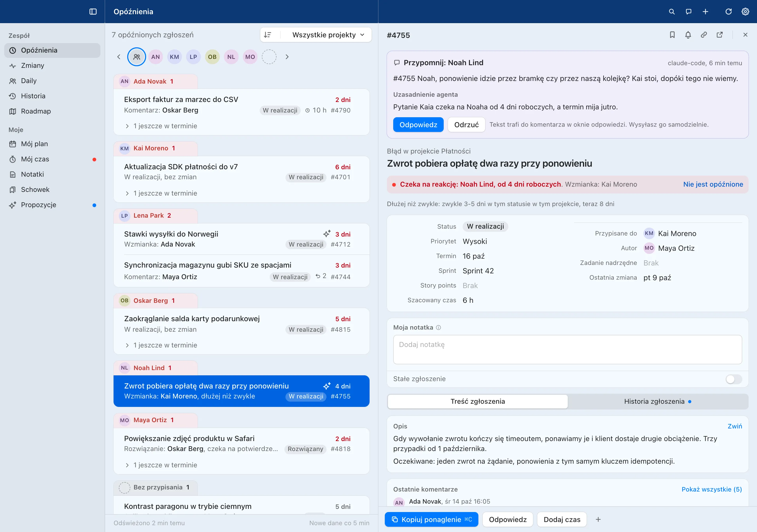This screenshot has height=532, width=757.
Task: Click info icon next to Moja notatka
Action: pos(438,327)
